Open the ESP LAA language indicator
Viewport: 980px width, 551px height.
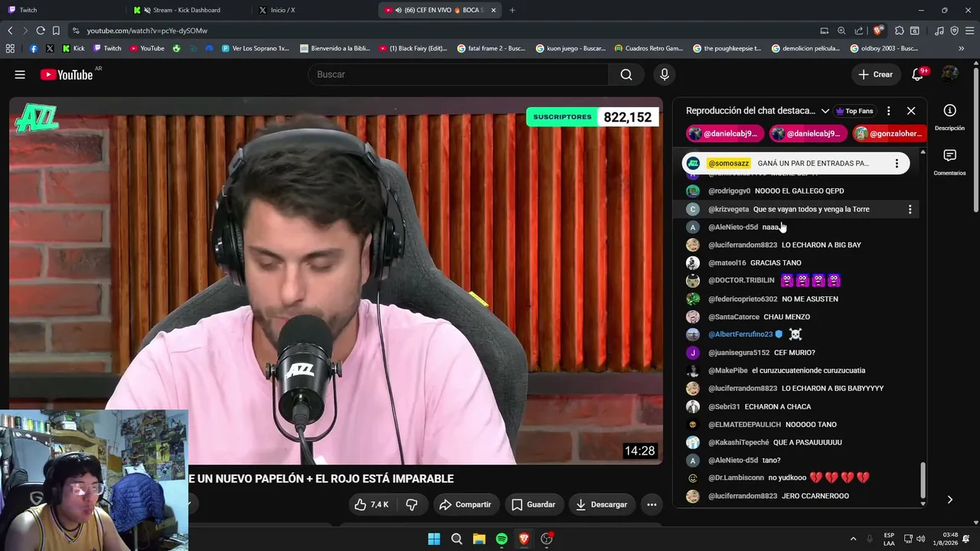889,539
